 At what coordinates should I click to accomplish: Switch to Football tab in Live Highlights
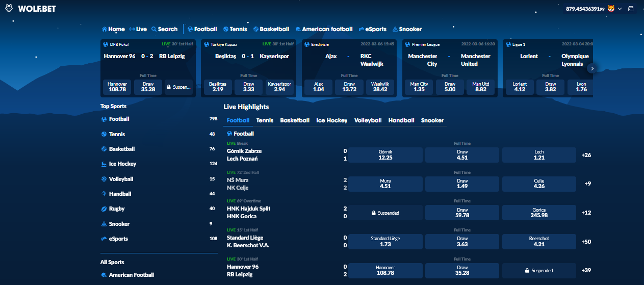[238, 120]
